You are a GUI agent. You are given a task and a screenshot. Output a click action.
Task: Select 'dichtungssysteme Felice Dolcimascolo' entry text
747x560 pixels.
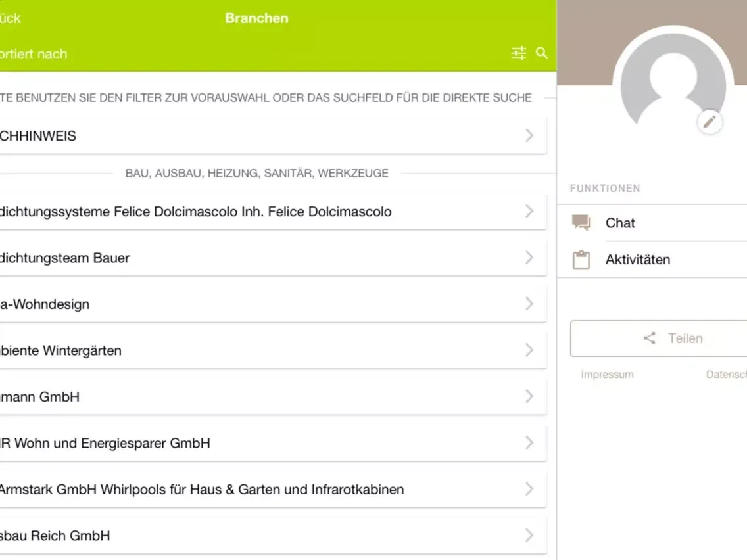click(195, 212)
